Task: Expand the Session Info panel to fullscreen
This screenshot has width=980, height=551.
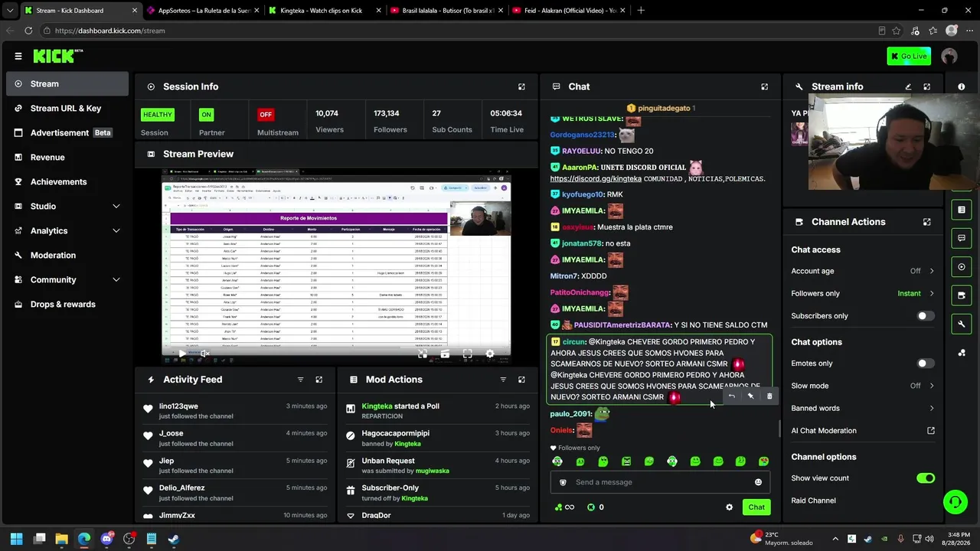Action: point(521,87)
